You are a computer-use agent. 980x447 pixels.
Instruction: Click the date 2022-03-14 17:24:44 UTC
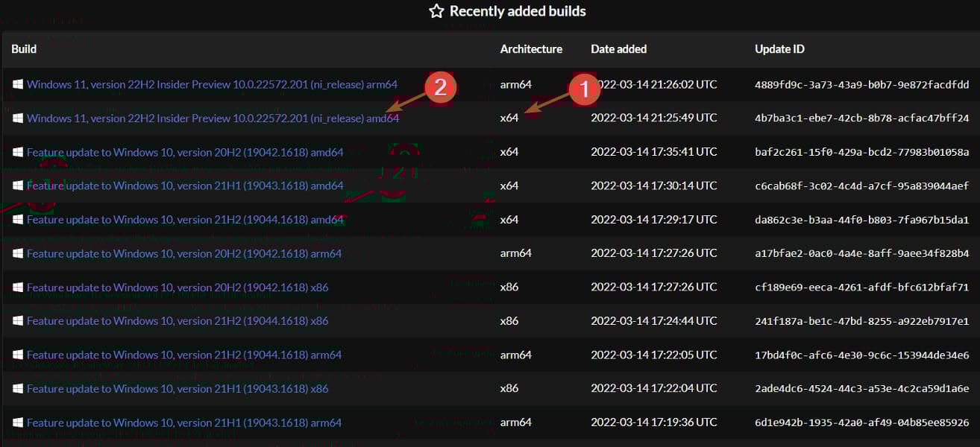click(654, 321)
